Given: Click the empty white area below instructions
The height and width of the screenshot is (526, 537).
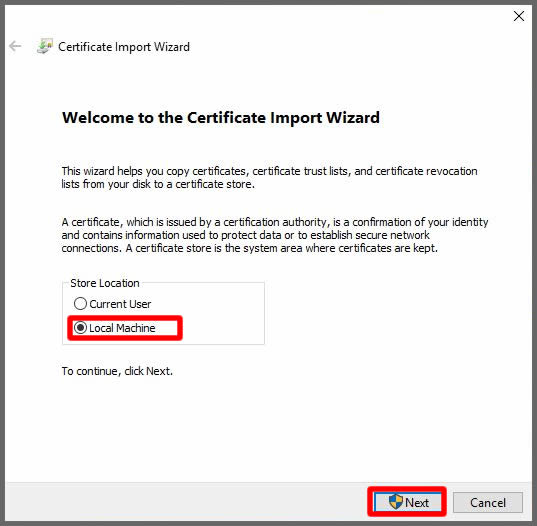Looking at the screenshot, I should coord(268,428).
